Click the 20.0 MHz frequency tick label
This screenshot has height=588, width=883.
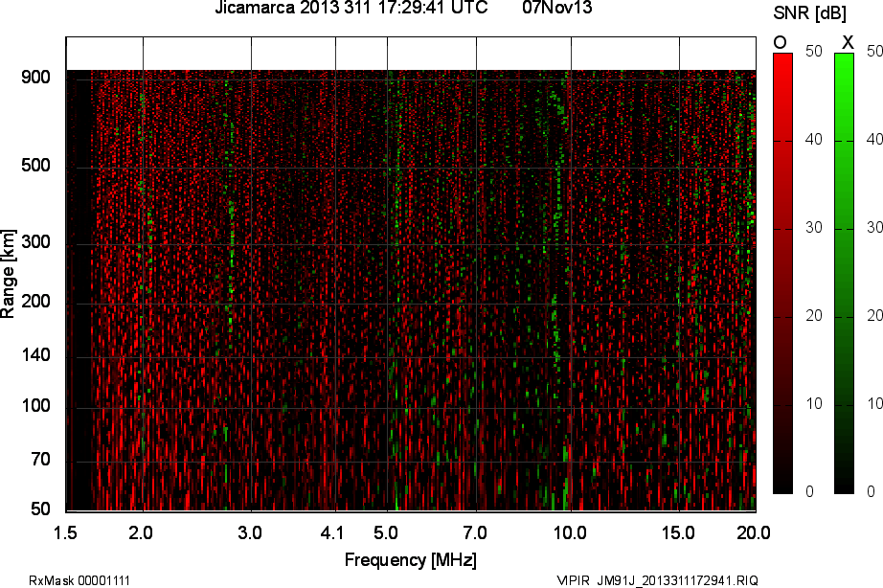click(x=754, y=531)
